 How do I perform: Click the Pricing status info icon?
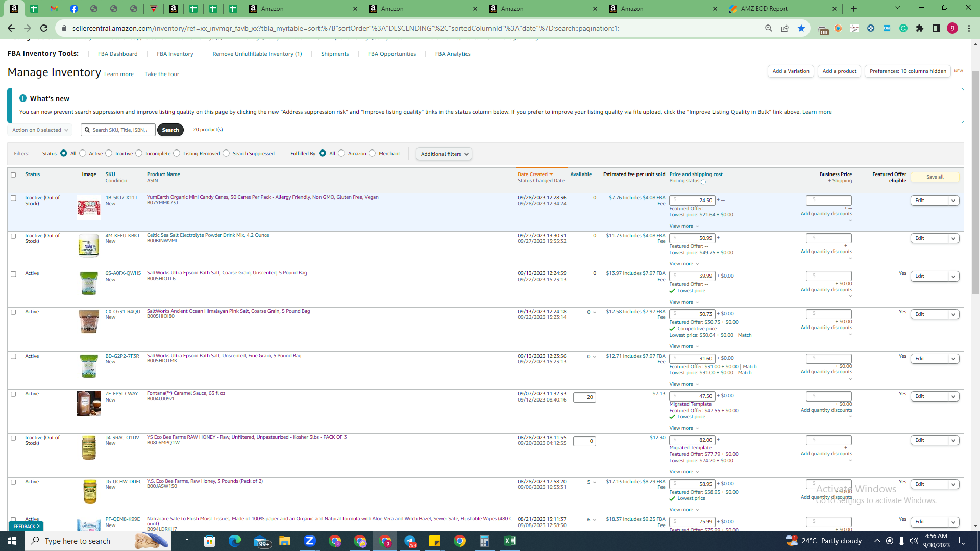click(703, 182)
